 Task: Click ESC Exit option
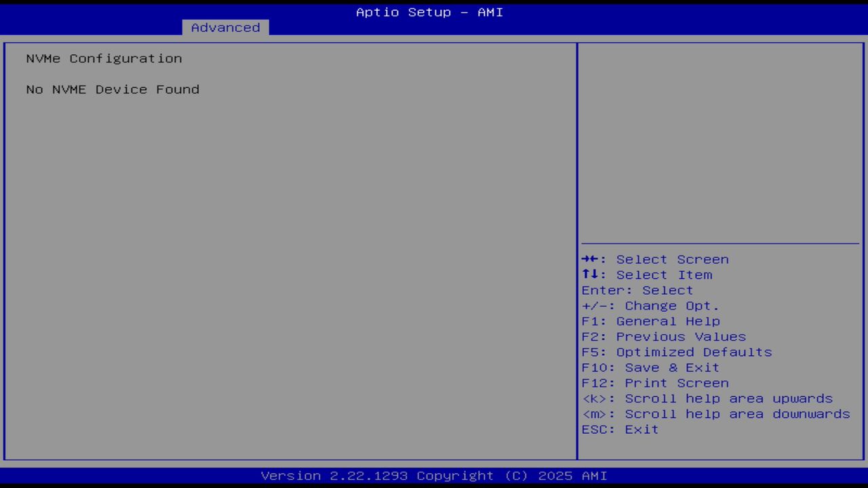[x=619, y=429]
